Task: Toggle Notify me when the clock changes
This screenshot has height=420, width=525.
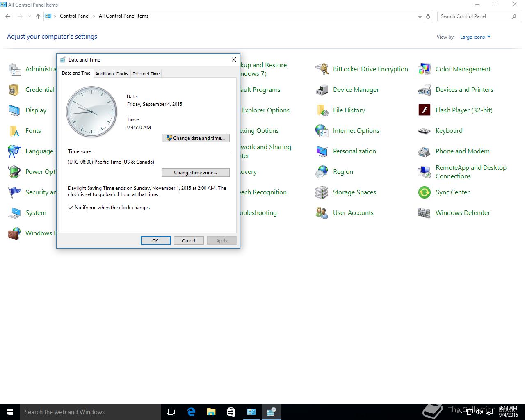Action: (x=71, y=208)
